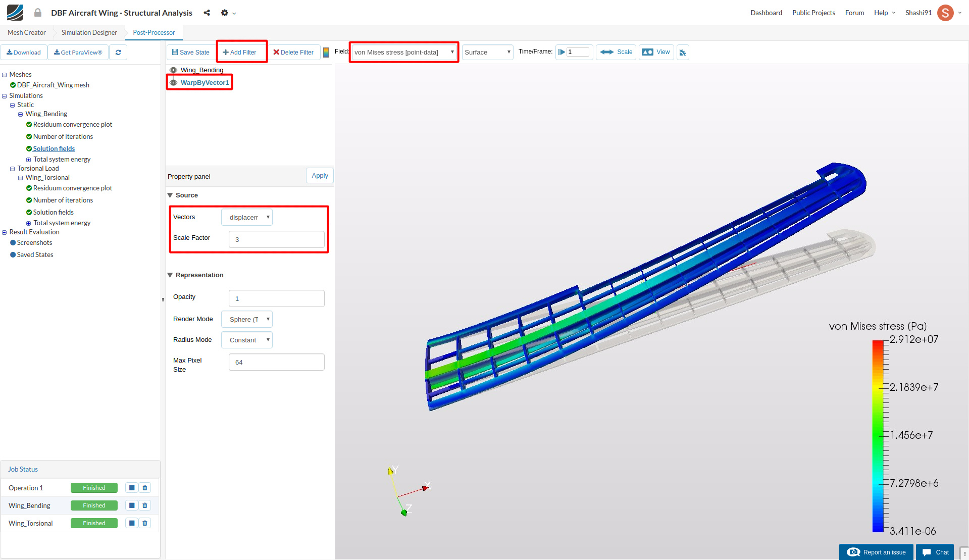Click the Screenshots bullet icon

tap(13, 243)
